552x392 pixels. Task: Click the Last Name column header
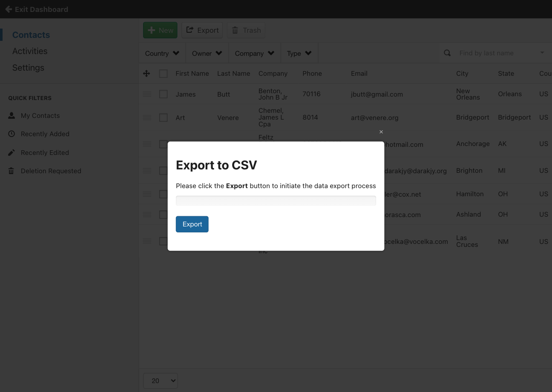[233, 74]
